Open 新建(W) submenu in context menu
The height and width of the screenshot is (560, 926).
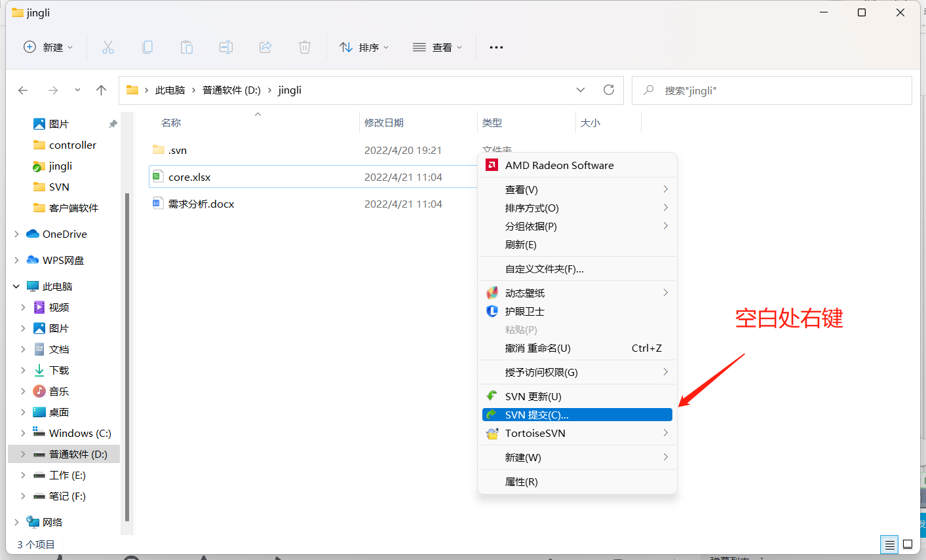coord(577,457)
